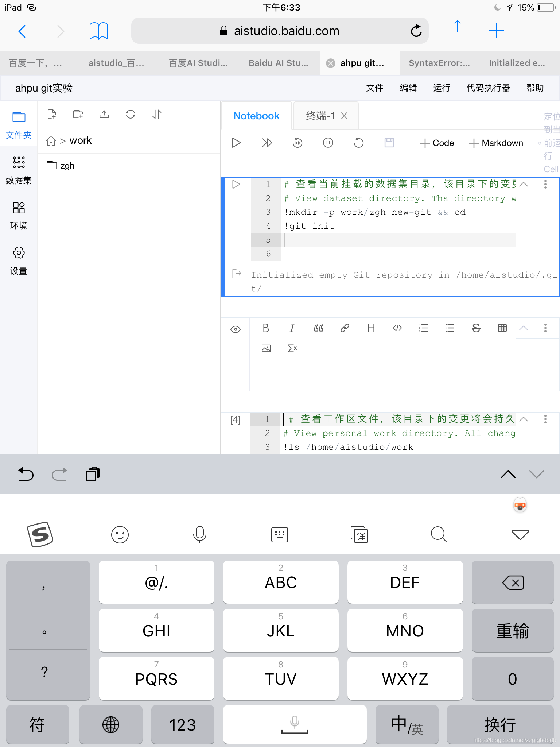Open the 数据集 sidebar panel
The width and height of the screenshot is (560, 747).
coord(19,170)
